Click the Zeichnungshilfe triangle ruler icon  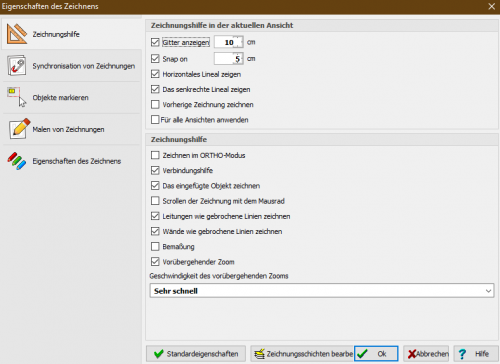17,34
